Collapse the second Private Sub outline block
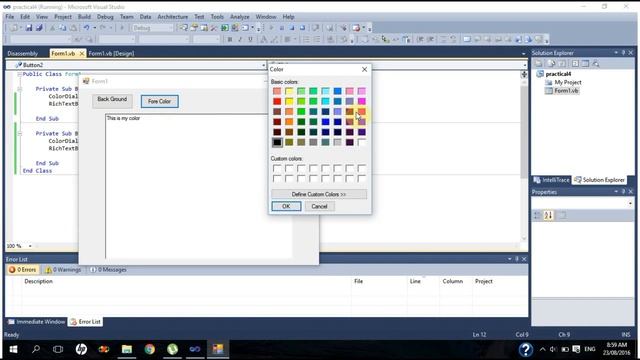The image size is (640, 360). click(19, 133)
